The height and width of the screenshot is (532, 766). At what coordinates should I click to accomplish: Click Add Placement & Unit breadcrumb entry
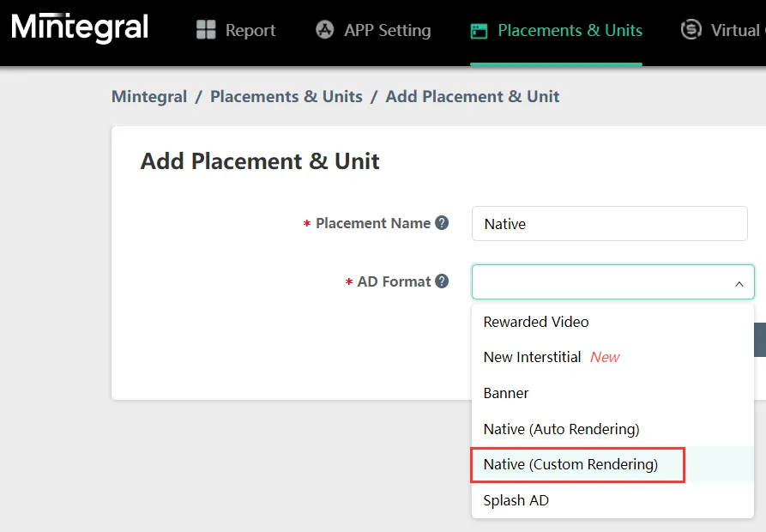pos(472,96)
